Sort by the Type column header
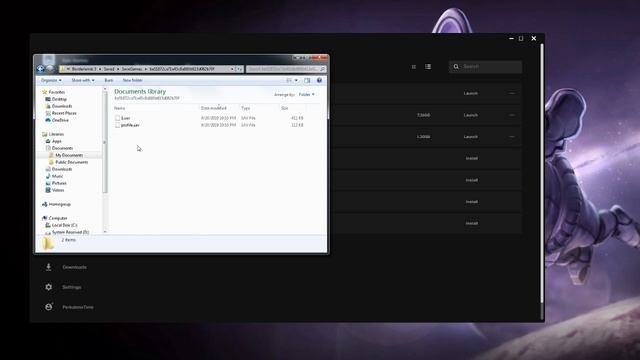The image size is (640, 360). point(245,108)
